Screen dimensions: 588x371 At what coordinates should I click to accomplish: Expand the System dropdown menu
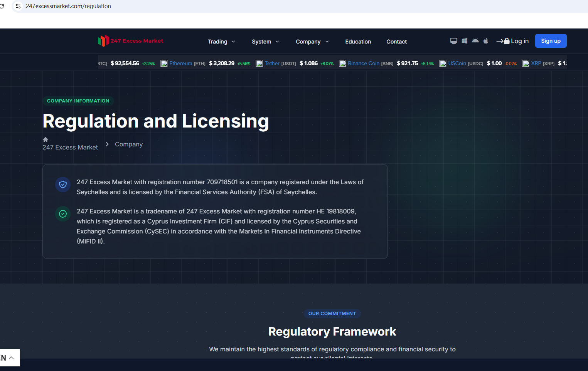tap(265, 42)
